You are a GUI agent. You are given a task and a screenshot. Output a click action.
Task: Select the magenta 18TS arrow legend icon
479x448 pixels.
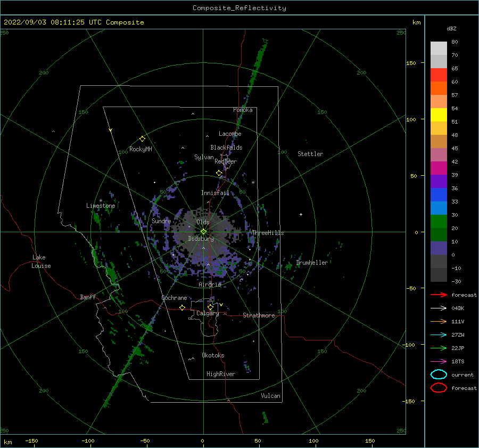pos(439,362)
